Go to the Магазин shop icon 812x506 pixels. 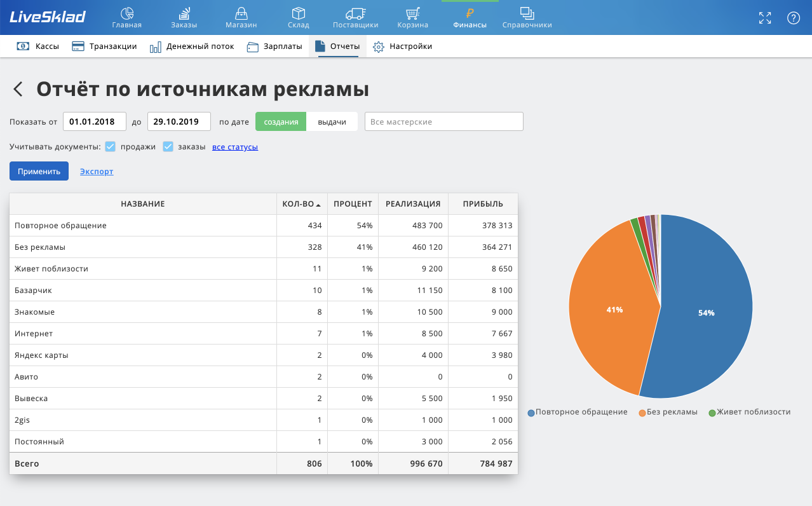[x=241, y=13]
